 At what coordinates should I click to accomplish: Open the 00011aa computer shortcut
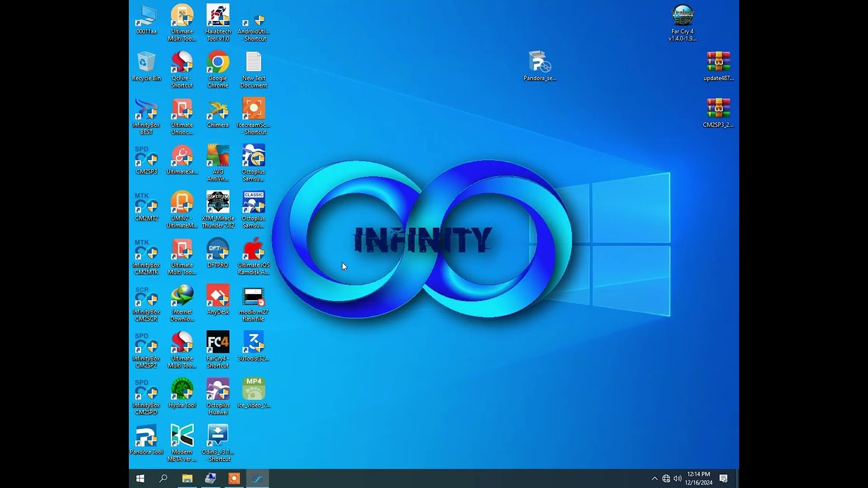[146, 19]
